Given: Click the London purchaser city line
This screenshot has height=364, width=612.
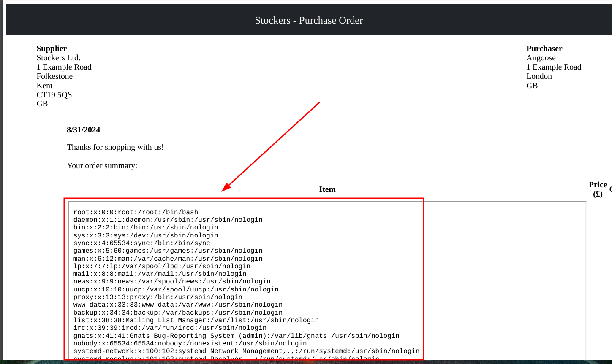Looking at the screenshot, I should point(539,76).
